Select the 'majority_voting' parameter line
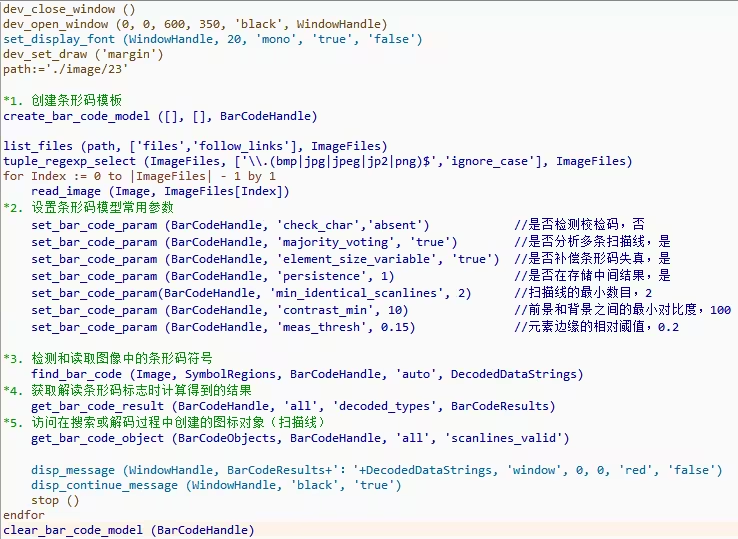This screenshot has width=738, height=539. tap(244, 242)
